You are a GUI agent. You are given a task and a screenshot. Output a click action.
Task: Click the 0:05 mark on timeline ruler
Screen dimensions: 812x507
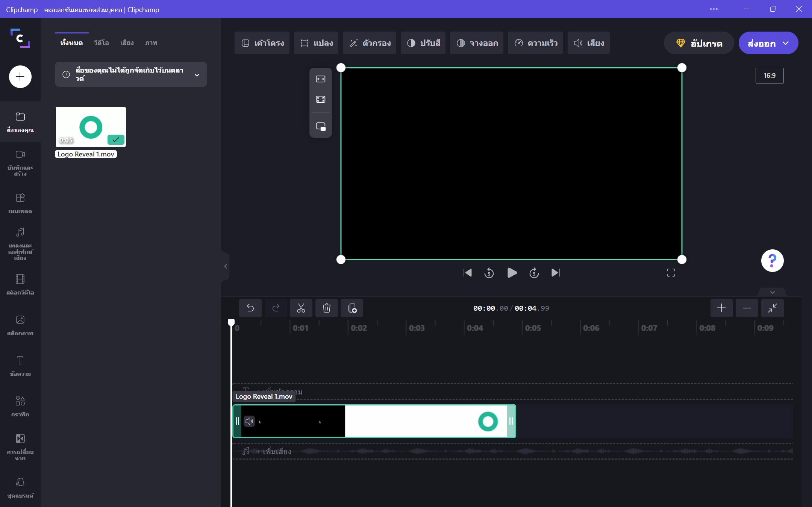[x=533, y=328]
